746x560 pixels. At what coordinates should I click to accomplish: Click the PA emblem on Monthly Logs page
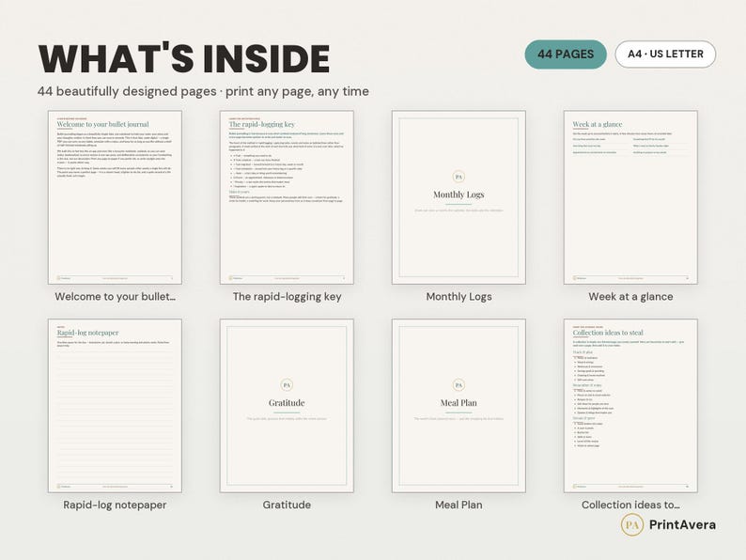(458, 177)
